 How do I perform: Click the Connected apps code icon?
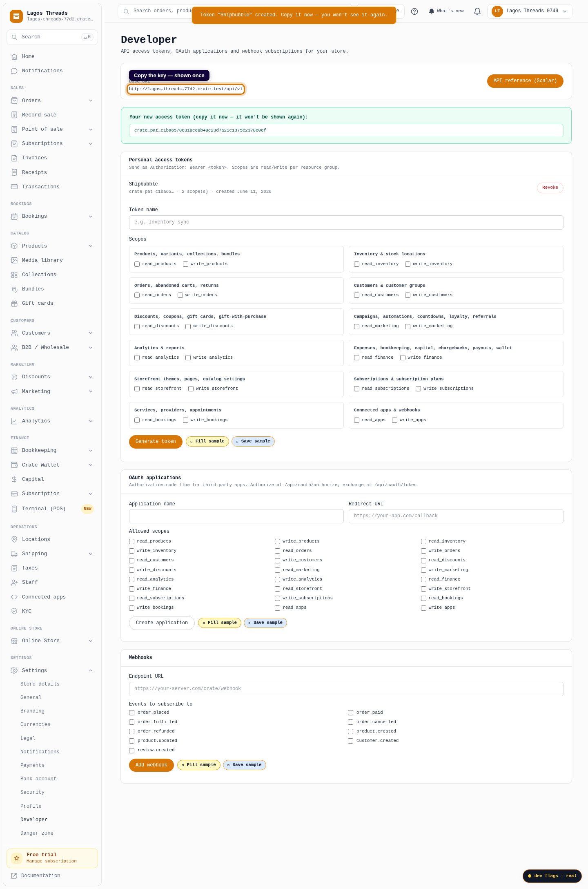(x=14, y=597)
